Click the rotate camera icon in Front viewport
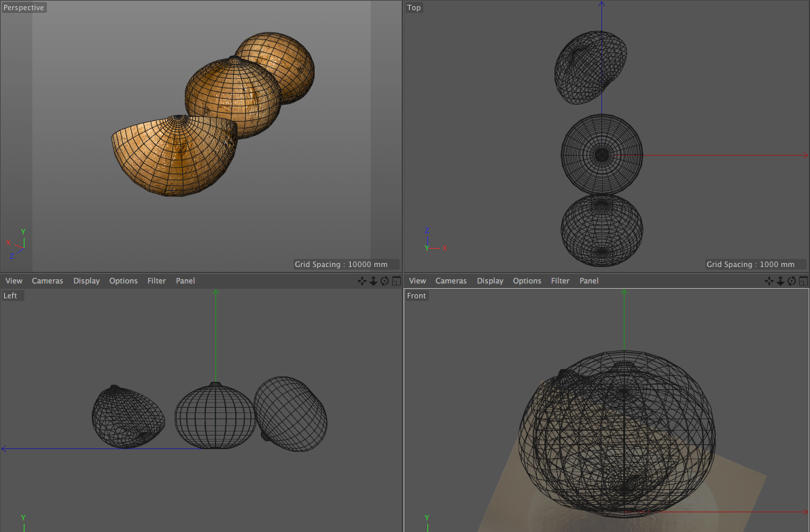810x532 pixels. coord(792,281)
